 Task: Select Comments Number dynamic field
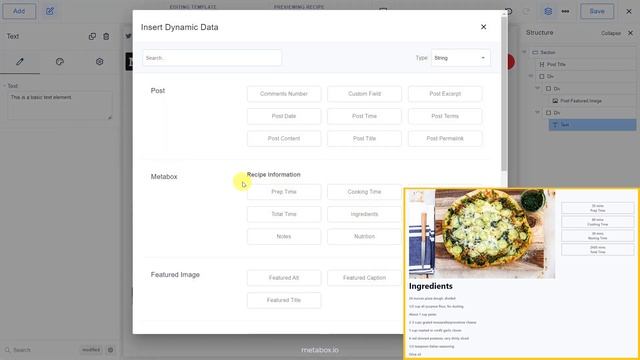click(284, 94)
